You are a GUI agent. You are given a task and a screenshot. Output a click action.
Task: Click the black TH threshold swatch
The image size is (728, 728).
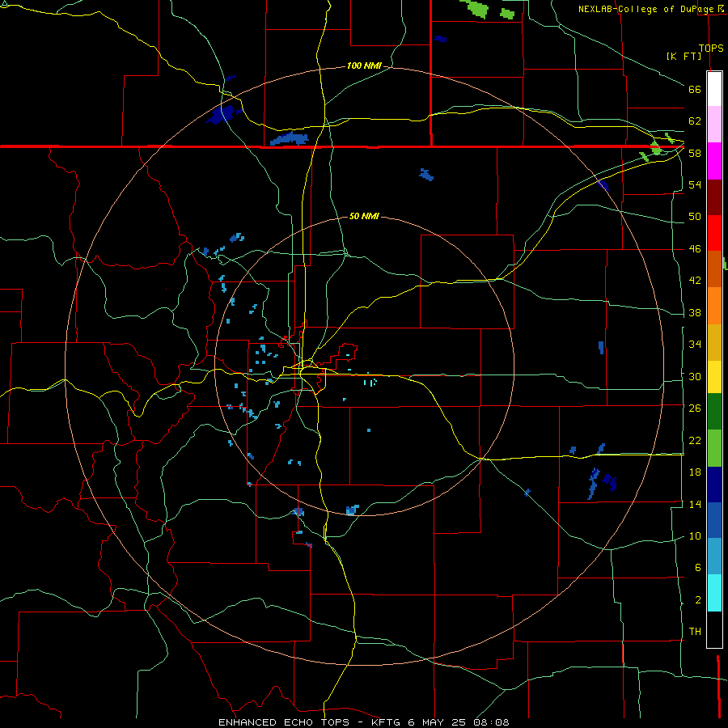(714, 629)
